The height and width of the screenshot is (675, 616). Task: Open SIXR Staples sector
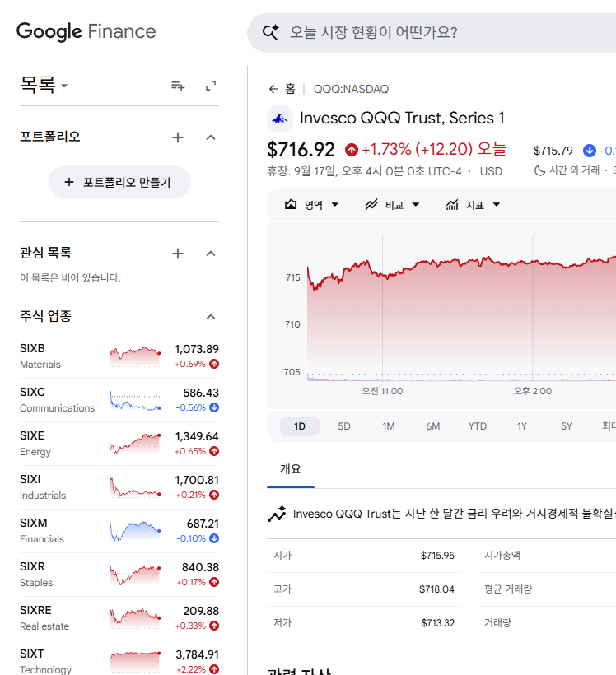[119, 575]
